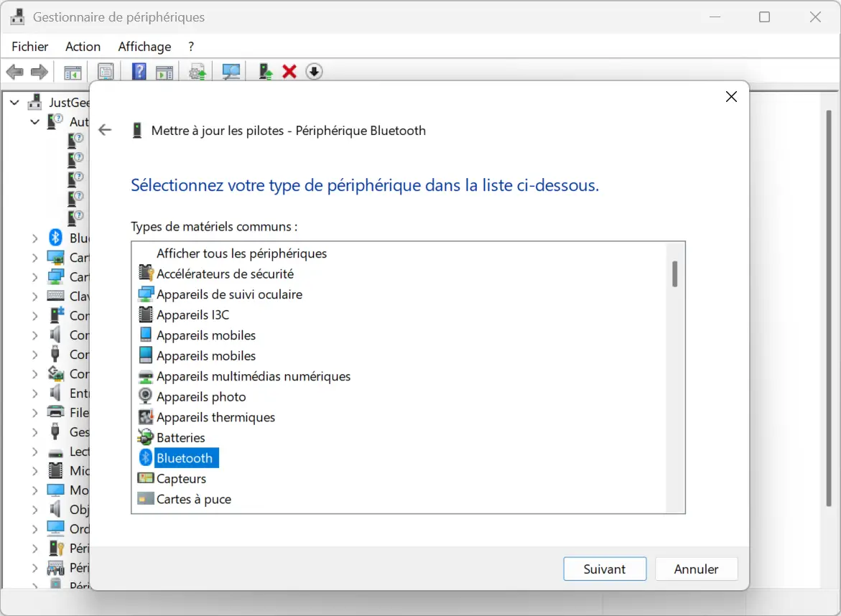Open the '?' help menu
841x616 pixels.
click(191, 47)
